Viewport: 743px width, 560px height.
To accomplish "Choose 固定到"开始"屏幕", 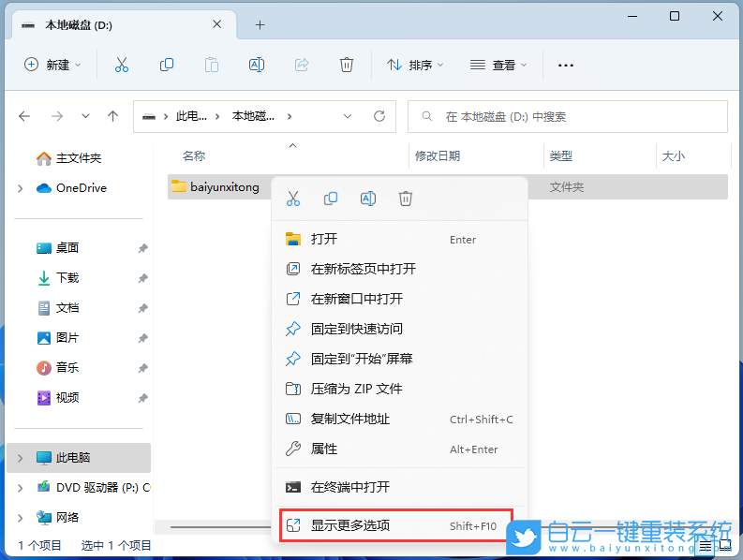I will point(399,359).
